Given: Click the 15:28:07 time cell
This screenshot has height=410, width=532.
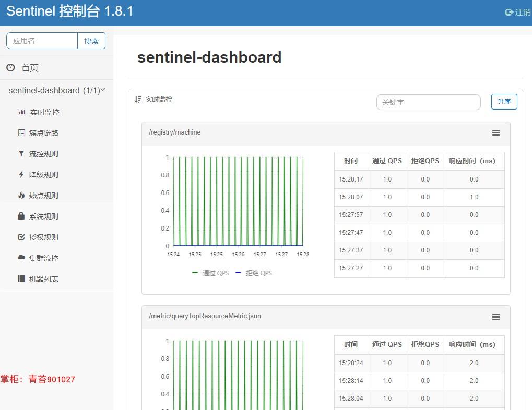Looking at the screenshot, I should click(x=351, y=197).
